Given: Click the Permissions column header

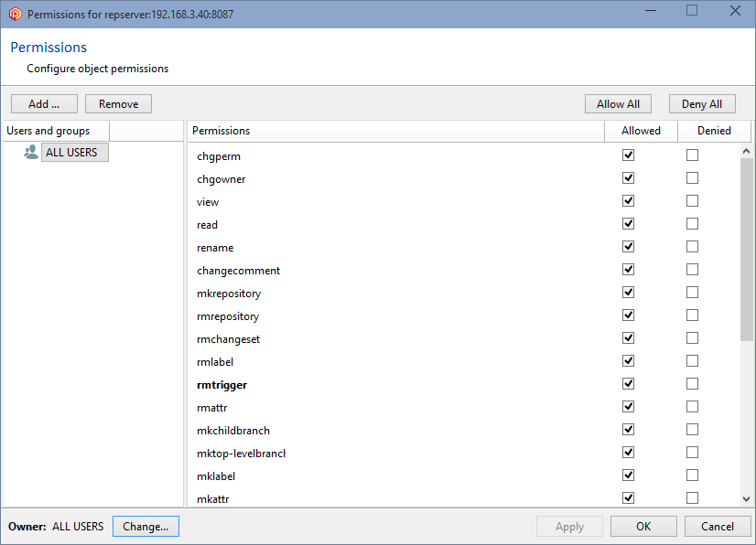Looking at the screenshot, I should [395, 131].
